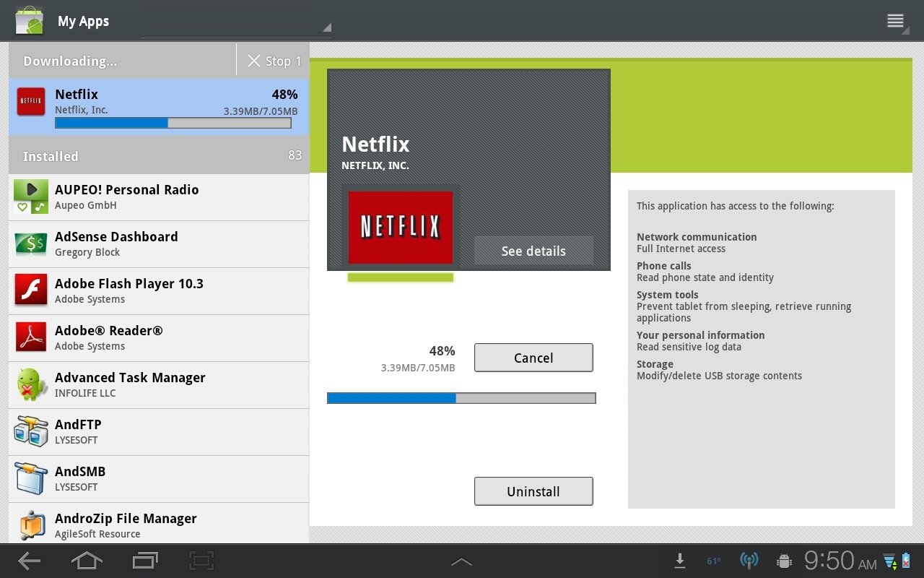
Task: Select the AdSense Dashboard row title
Action: tap(116, 236)
